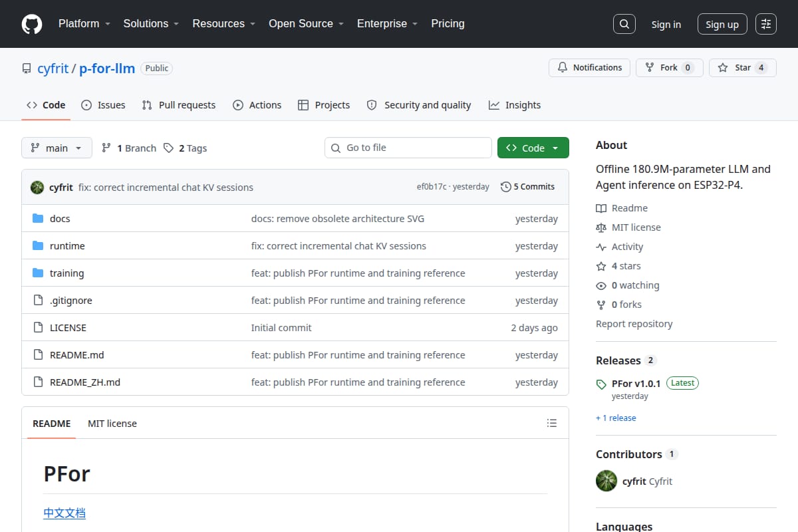
Task: Click the tag icon beside 2 Tags
Action: coord(168,148)
